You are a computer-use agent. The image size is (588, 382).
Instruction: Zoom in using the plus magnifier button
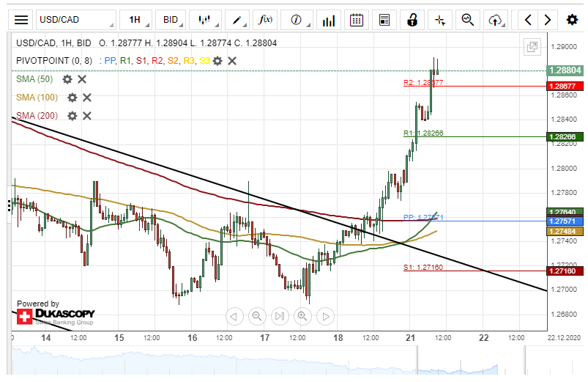coord(302,316)
